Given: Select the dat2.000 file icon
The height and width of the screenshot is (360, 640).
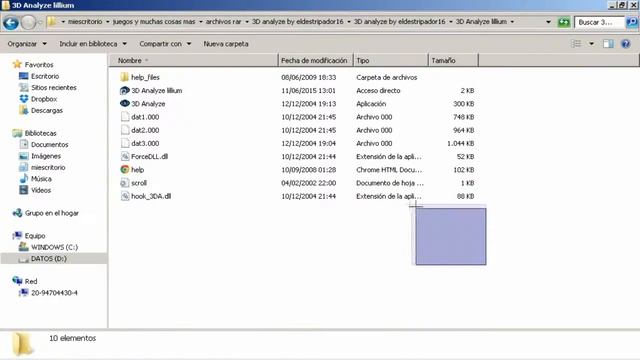Looking at the screenshot, I should [x=125, y=130].
